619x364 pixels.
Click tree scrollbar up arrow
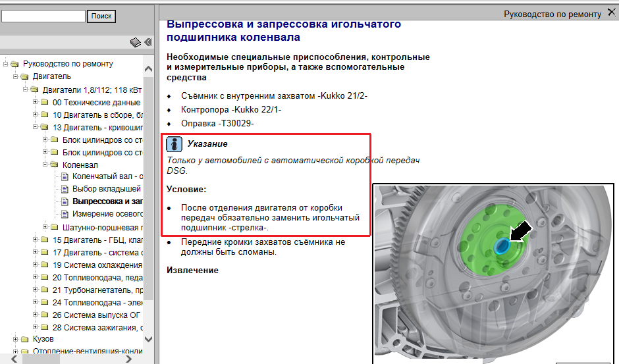pos(148,69)
